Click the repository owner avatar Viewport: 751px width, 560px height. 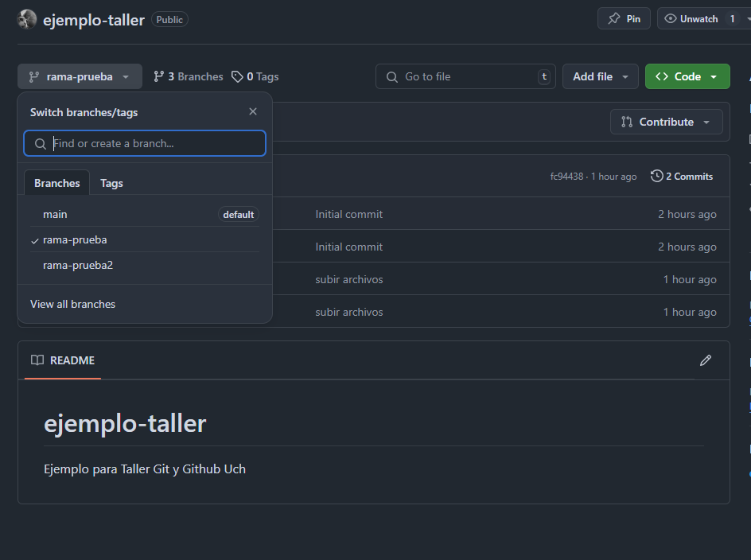coord(27,19)
